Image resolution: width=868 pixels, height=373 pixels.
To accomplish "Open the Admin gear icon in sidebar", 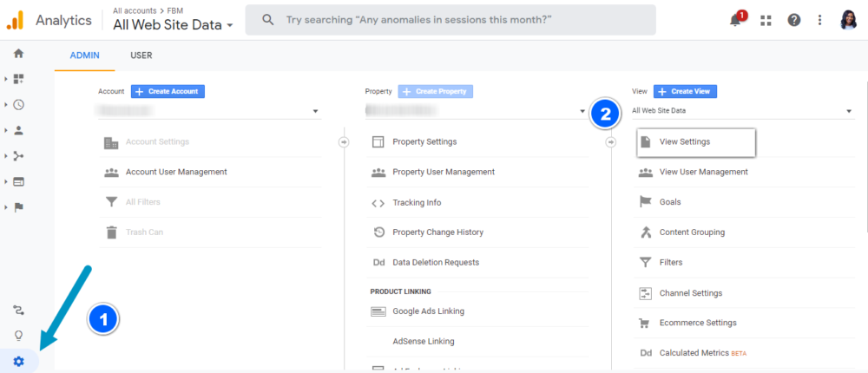I will pos(19,362).
